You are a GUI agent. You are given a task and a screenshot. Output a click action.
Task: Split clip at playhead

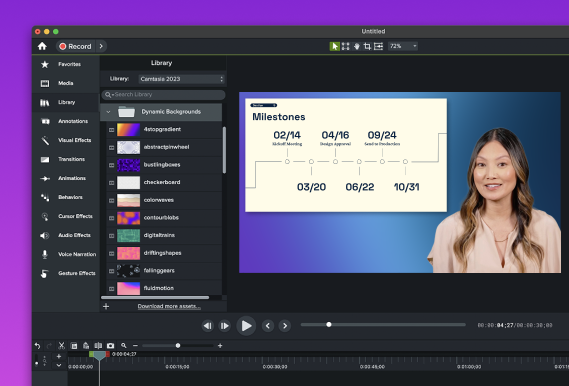[98, 346]
